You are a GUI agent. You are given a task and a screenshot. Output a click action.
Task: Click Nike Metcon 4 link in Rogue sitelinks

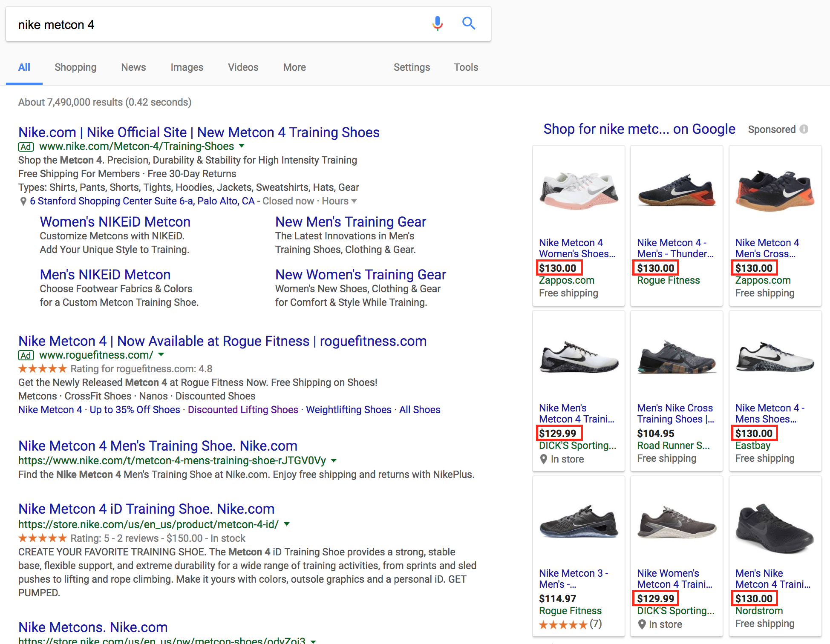click(50, 410)
